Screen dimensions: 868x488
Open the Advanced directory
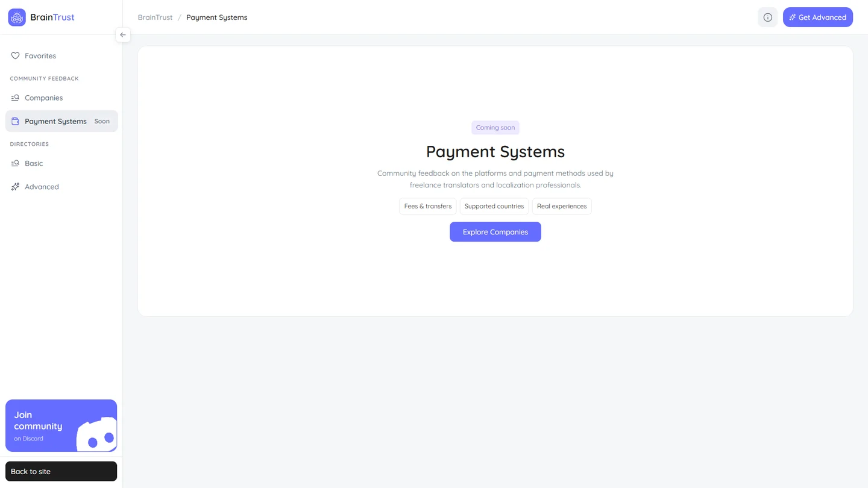coord(61,187)
